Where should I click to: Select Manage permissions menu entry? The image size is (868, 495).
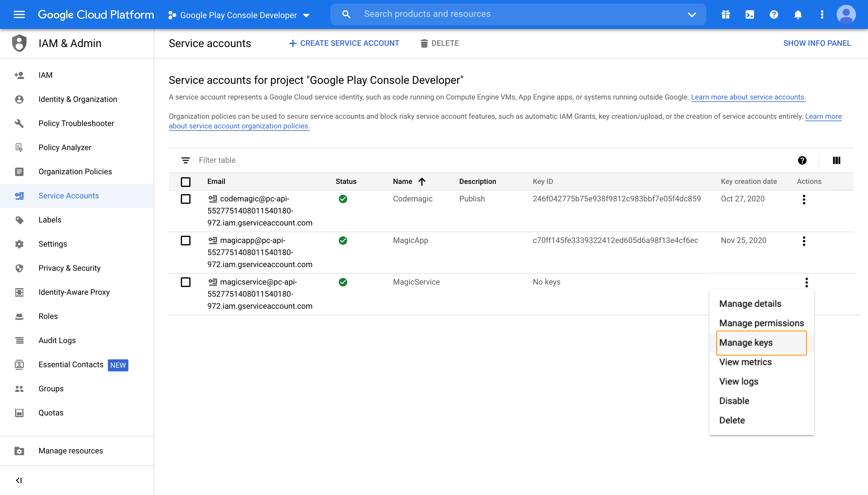[761, 323]
